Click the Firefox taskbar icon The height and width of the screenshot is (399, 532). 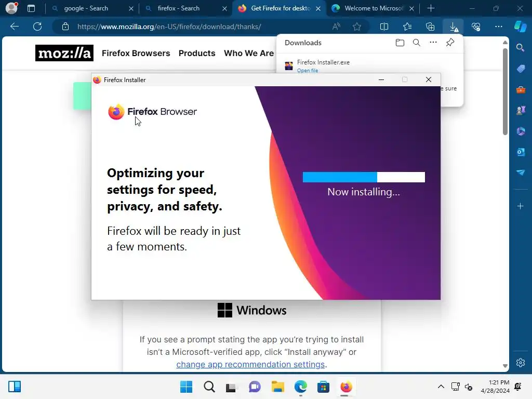(345, 387)
